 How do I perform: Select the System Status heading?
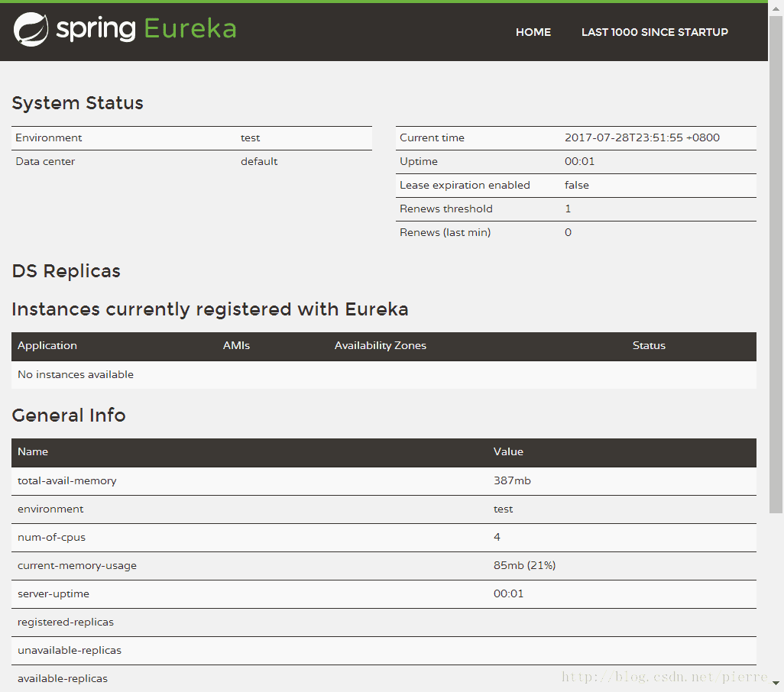coord(77,103)
